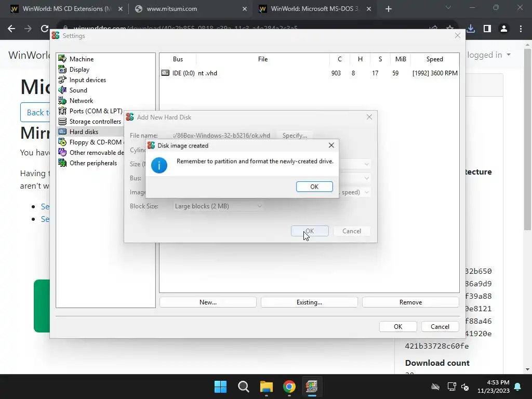Switch to www.mitsumi.com browser tab
This screenshot has width=532, height=399.
click(x=190, y=9)
